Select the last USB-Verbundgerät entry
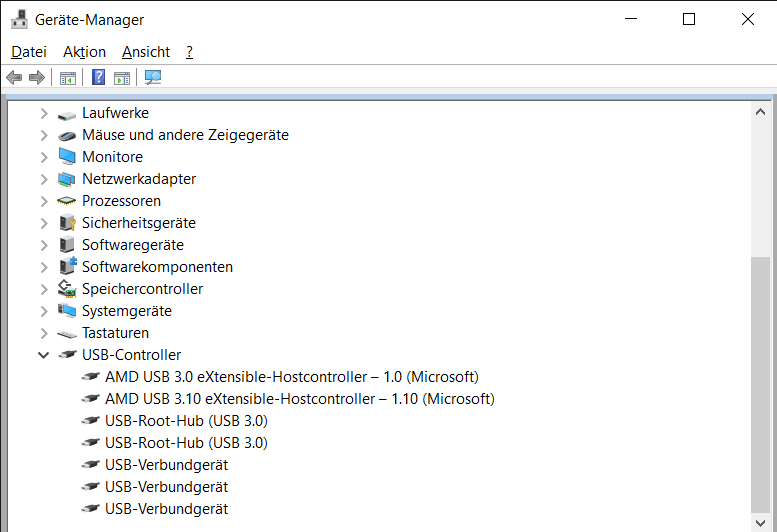This screenshot has width=777, height=532. pyautogui.click(x=166, y=509)
